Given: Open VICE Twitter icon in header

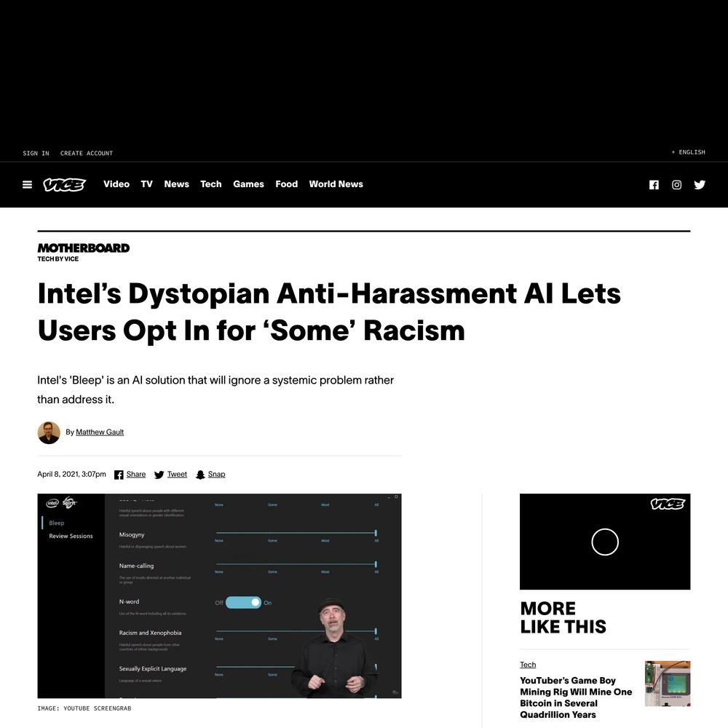Looking at the screenshot, I should [700, 185].
